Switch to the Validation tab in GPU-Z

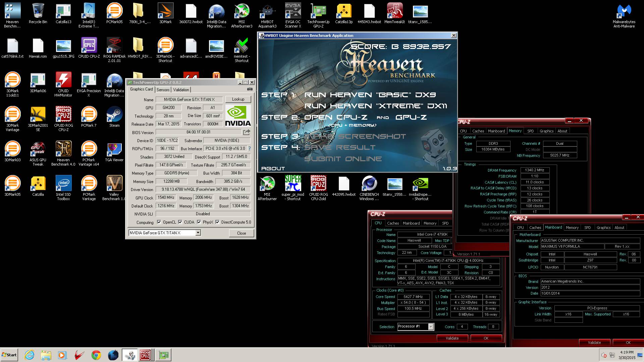click(x=181, y=90)
